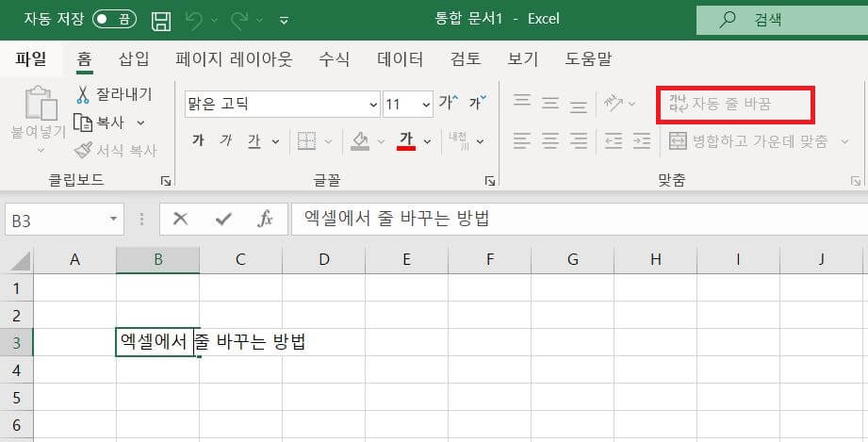Click the phonetic guide (내천) icon
Image resolution: width=868 pixels, height=442 pixels.
coord(458,141)
